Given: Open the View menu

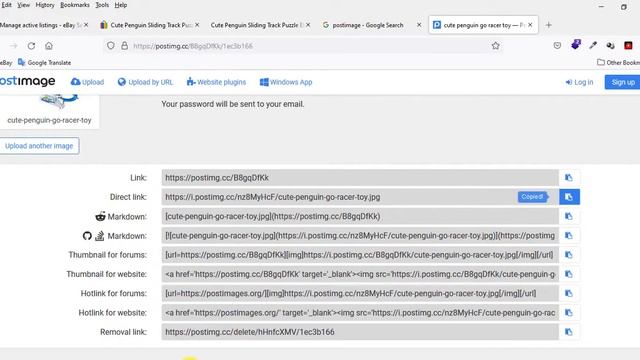Looking at the screenshot, I should tap(23, 5).
